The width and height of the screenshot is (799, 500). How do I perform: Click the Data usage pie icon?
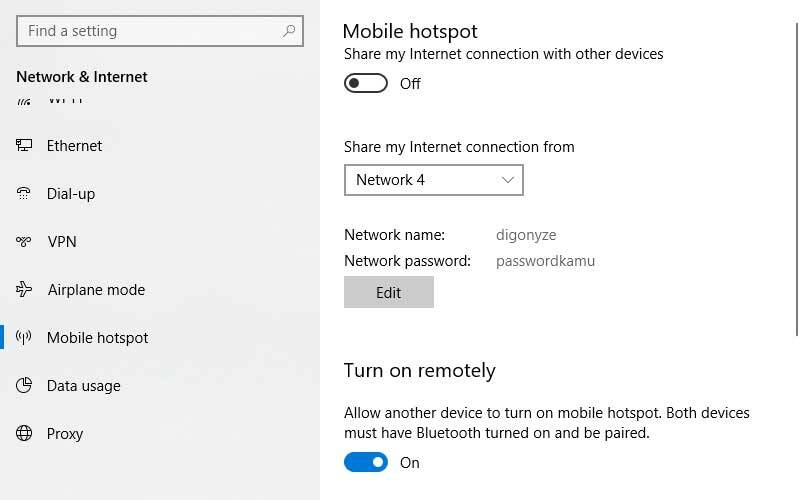coord(24,386)
